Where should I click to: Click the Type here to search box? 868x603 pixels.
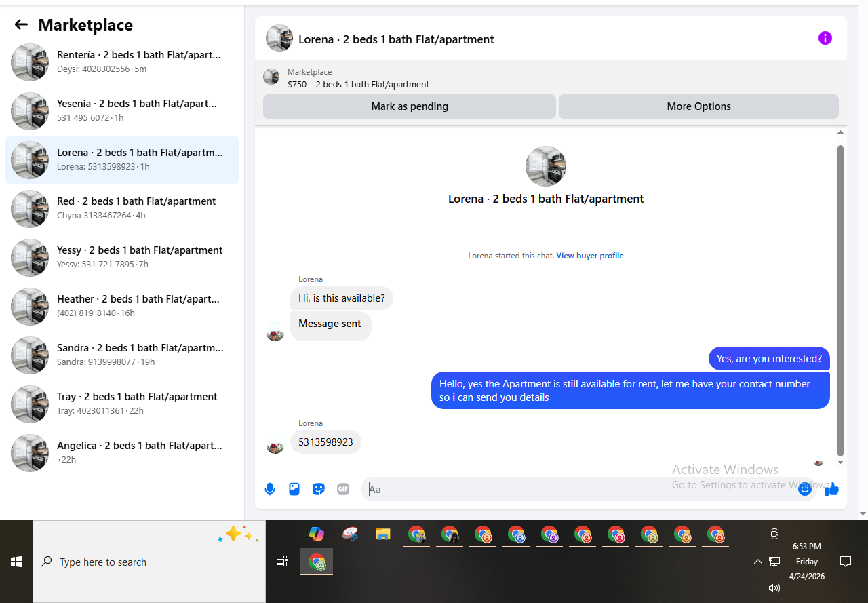click(x=149, y=562)
